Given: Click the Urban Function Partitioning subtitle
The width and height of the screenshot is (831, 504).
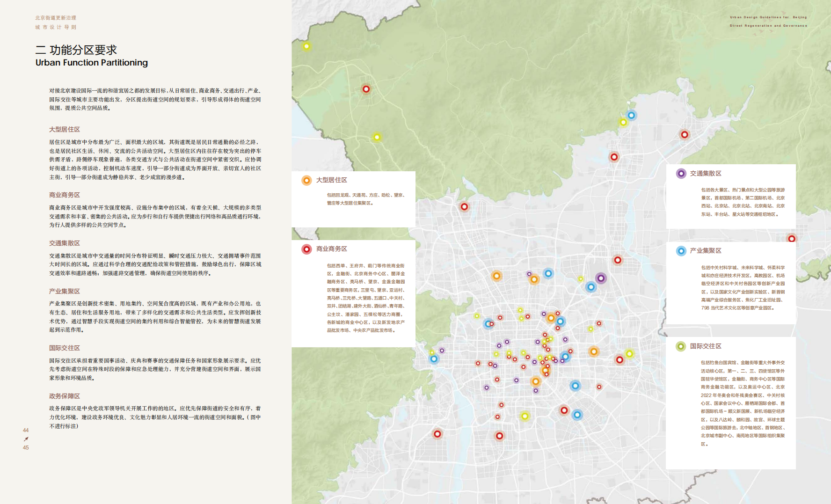Looking at the screenshot, I should [92, 63].
